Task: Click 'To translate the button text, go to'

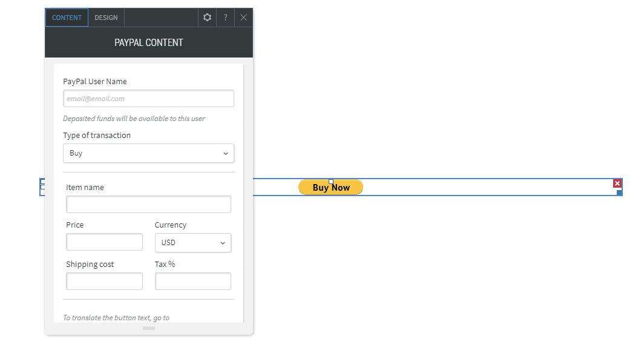Action: (x=116, y=318)
